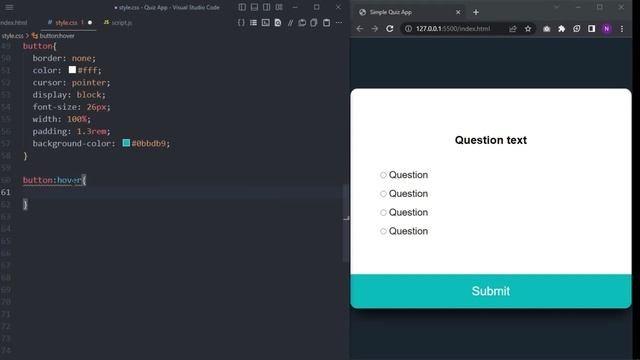Click the editor vertical scrollbar
This screenshot has height=360, width=640.
(345, 223)
